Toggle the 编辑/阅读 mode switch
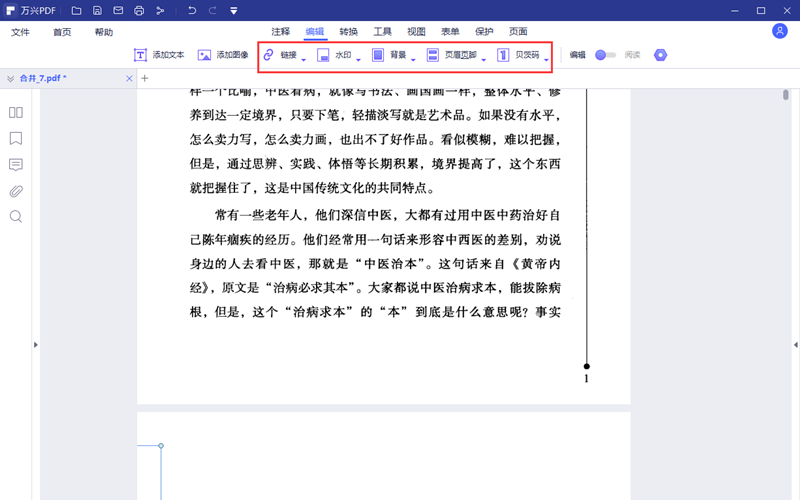The width and height of the screenshot is (800, 500). [x=605, y=55]
